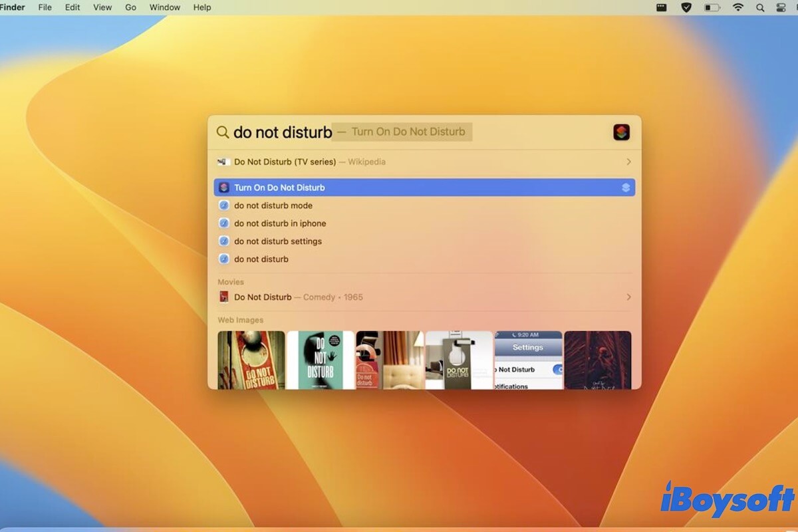Click the "Turn On Do Not Disturb" autocomplete hint

pyautogui.click(x=408, y=132)
